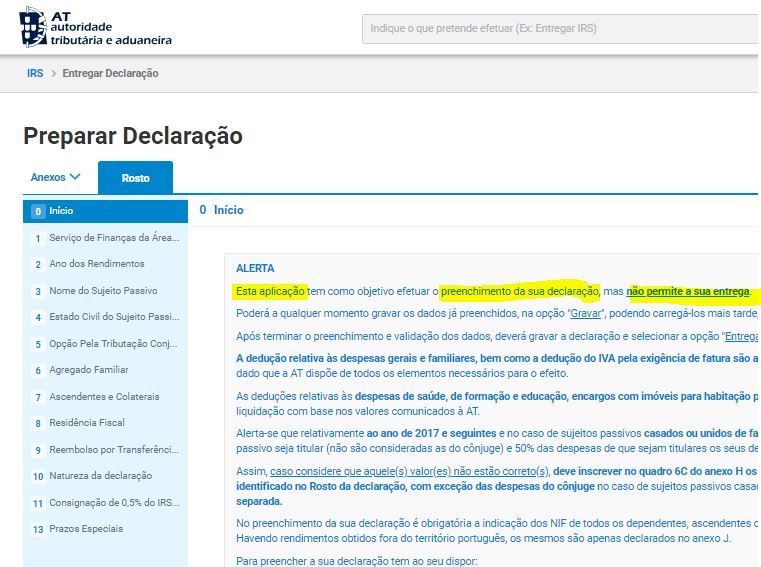Click 'Entregar Declaração' breadcrumb text
The height and width of the screenshot is (567, 761).
click(x=110, y=73)
